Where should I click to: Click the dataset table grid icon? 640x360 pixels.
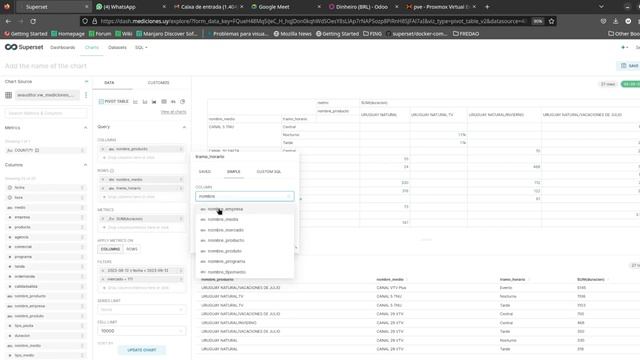click(x=9, y=95)
